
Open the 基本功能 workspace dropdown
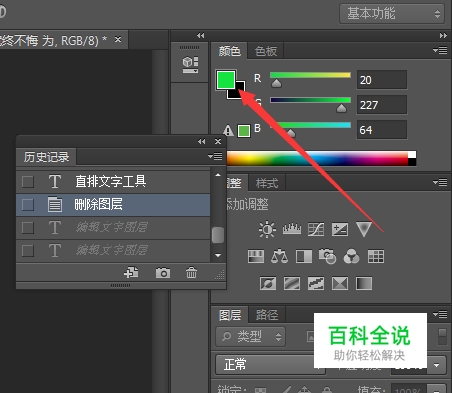point(392,14)
